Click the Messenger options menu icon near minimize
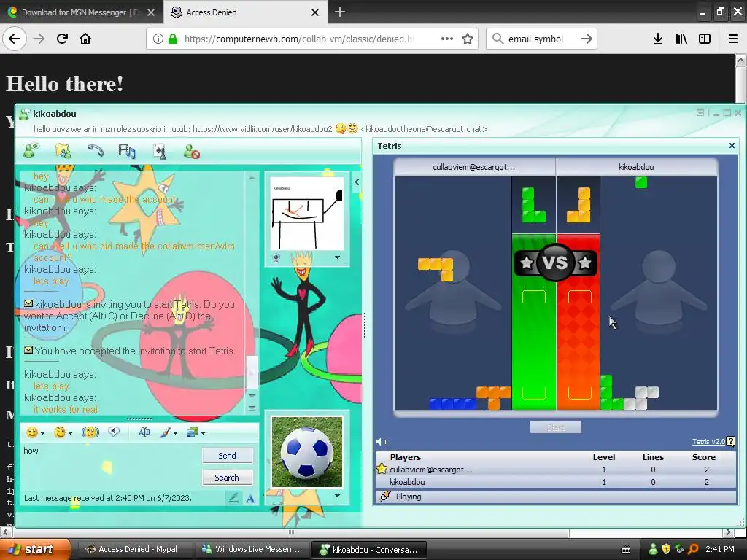Image resolution: width=747 pixels, height=560 pixels. pos(700,113)
